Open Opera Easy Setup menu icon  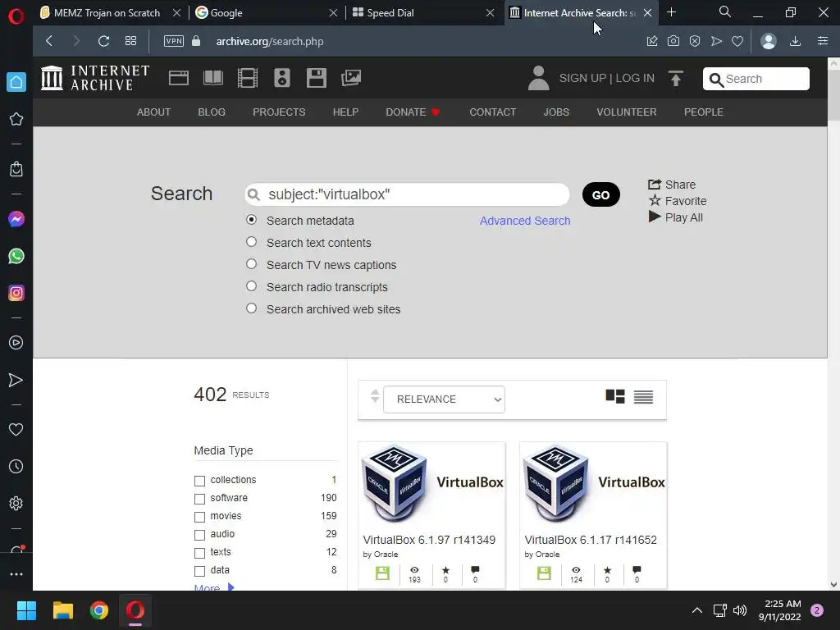click(823, 41)
